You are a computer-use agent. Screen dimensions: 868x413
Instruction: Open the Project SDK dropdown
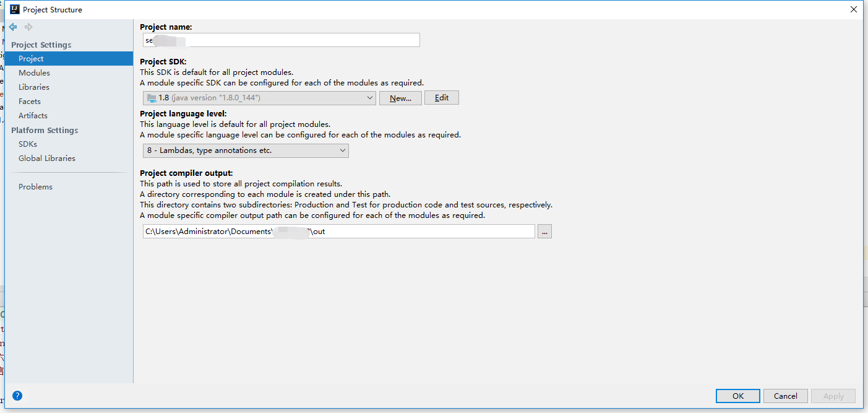[x=259, y=98]
